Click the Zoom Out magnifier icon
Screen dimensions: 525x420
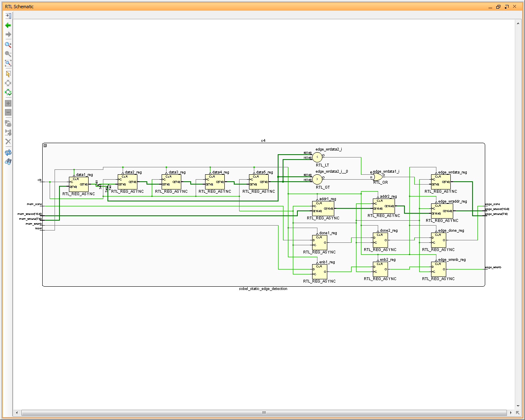point(8,54)
